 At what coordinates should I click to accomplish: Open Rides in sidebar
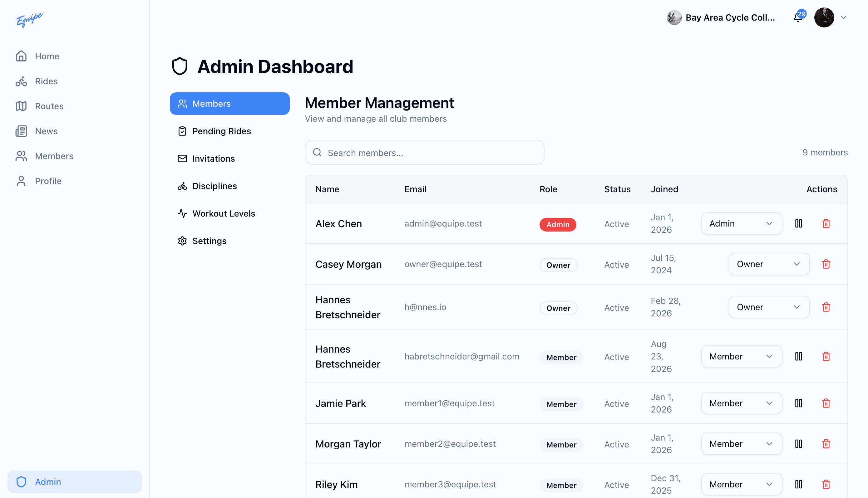pyautogui.click(x=75, y=81)
